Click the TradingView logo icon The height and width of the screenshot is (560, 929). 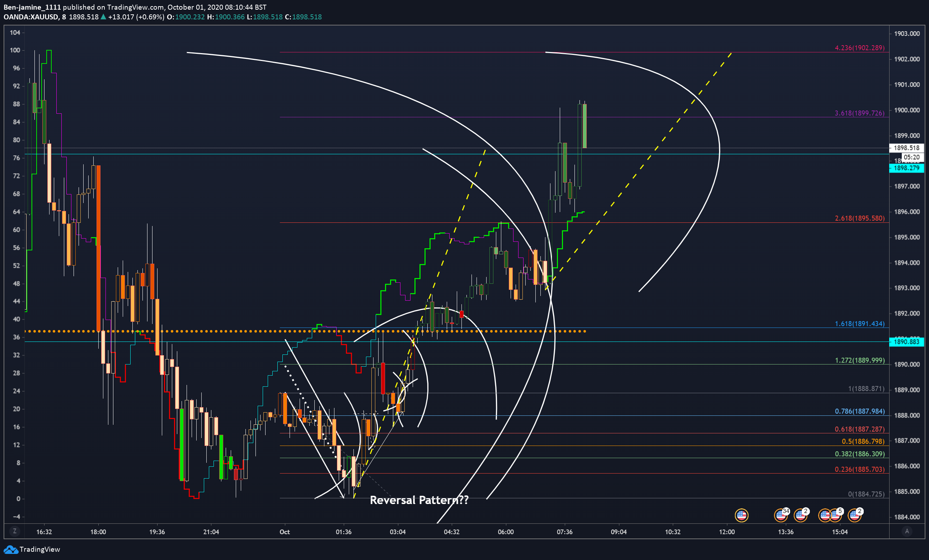click(x=10, y=550)
